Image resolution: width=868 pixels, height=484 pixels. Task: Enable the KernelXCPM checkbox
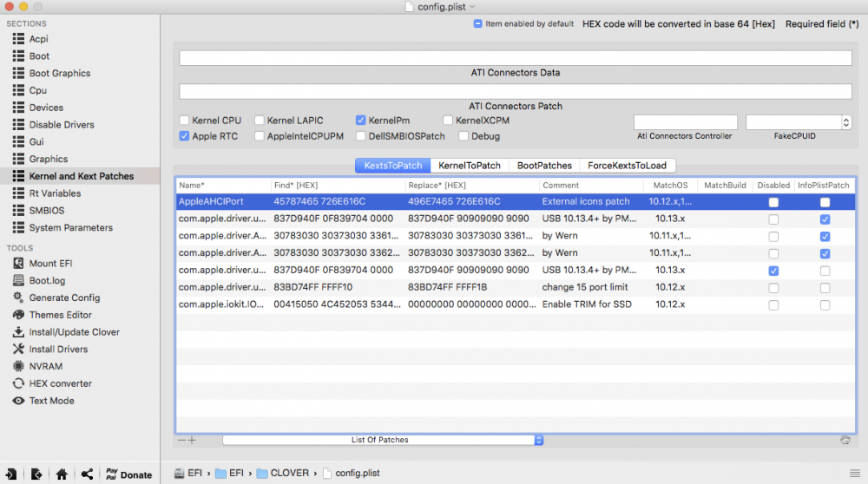click(448, 120)
